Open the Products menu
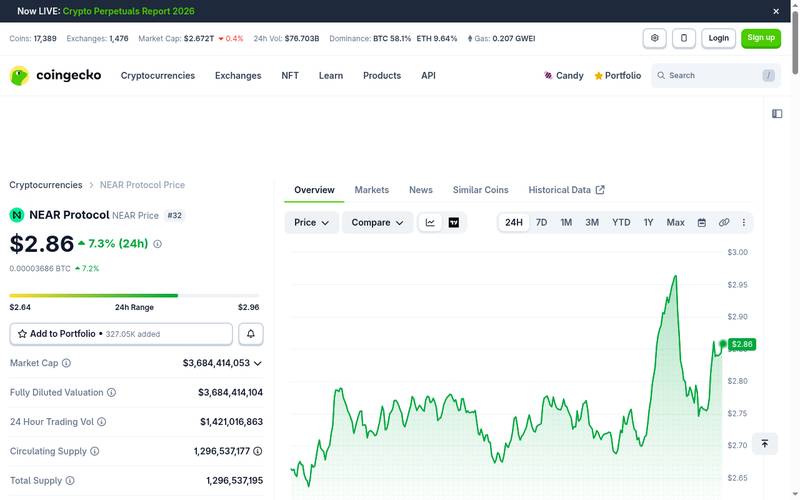This screenshot has height=500, width=800. (382, 76)
